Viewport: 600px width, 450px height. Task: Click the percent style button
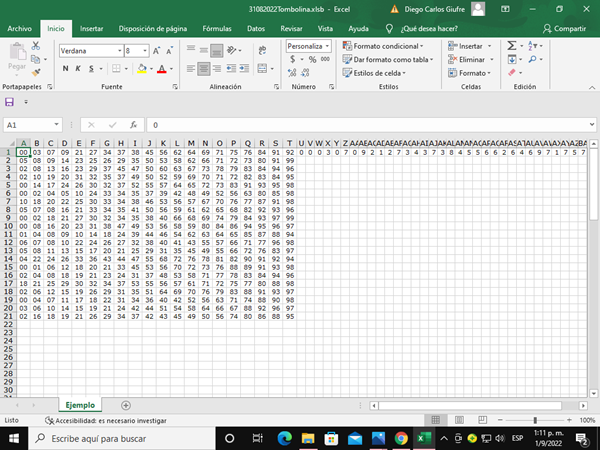(x=312, y=60)
